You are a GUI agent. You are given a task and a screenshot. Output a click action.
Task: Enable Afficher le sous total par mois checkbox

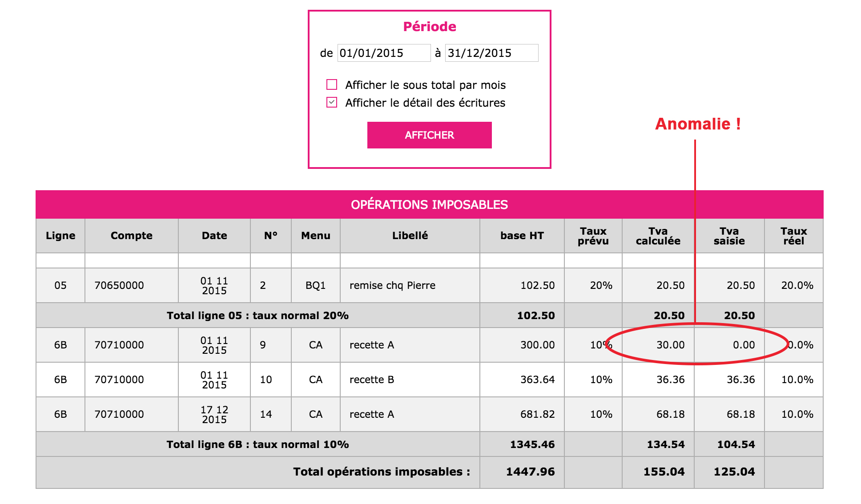(332, 84)
